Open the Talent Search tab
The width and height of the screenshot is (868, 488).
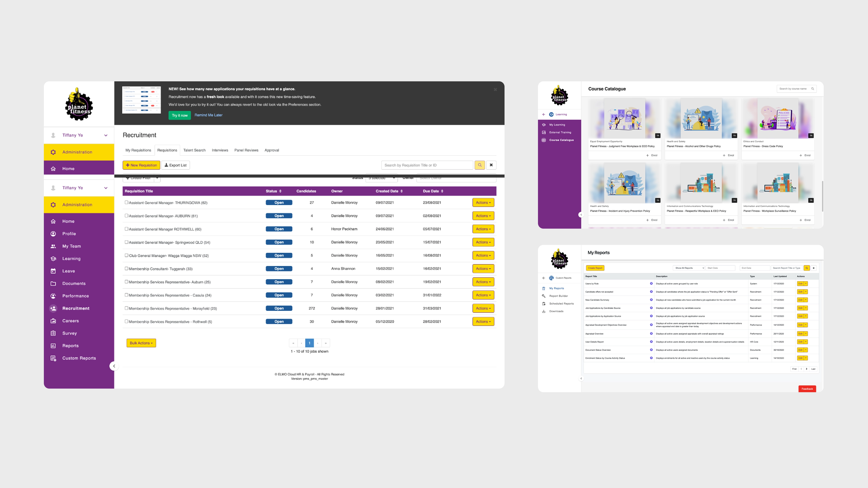pyautogui.click(x=194, y=150)
